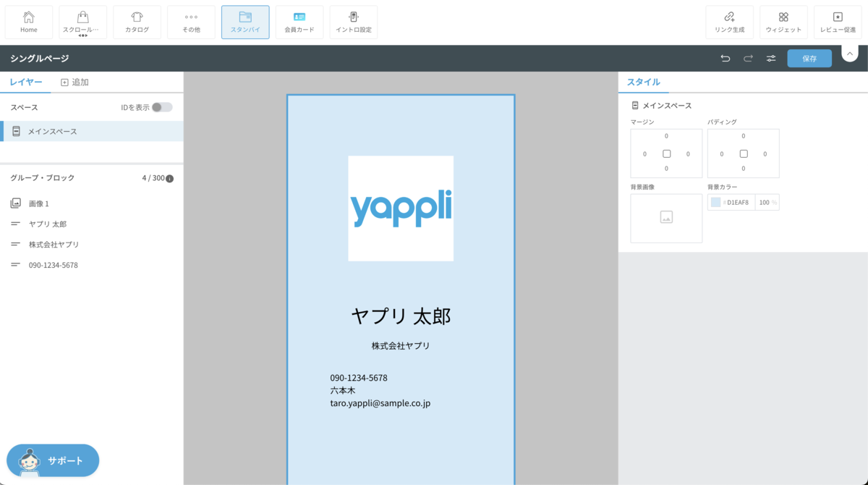
Task: Select the 画像 1 layer
Action: pos(92,204)
